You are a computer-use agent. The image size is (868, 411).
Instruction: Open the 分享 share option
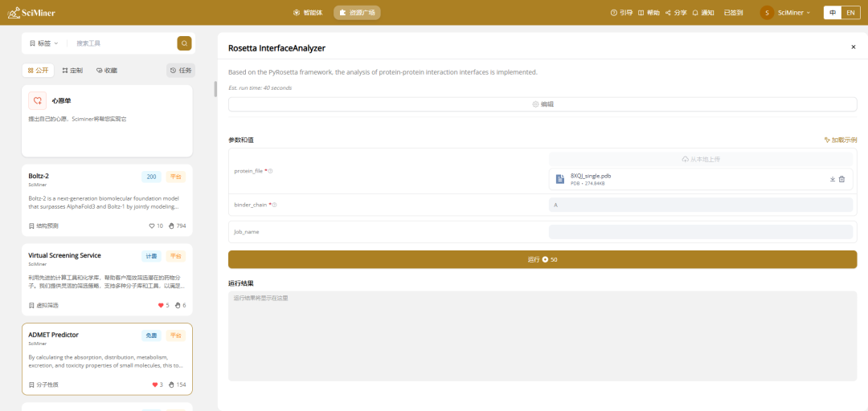[x=675, y=13]
